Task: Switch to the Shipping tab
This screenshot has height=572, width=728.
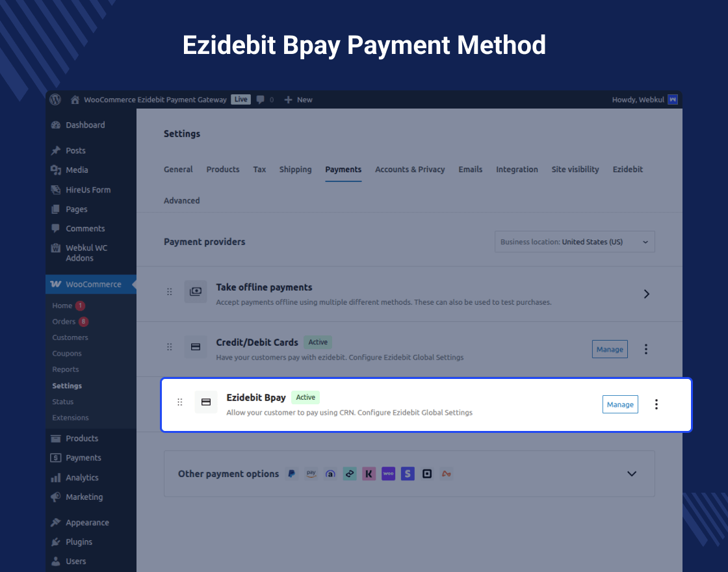Action: click(x=295, y=170)
